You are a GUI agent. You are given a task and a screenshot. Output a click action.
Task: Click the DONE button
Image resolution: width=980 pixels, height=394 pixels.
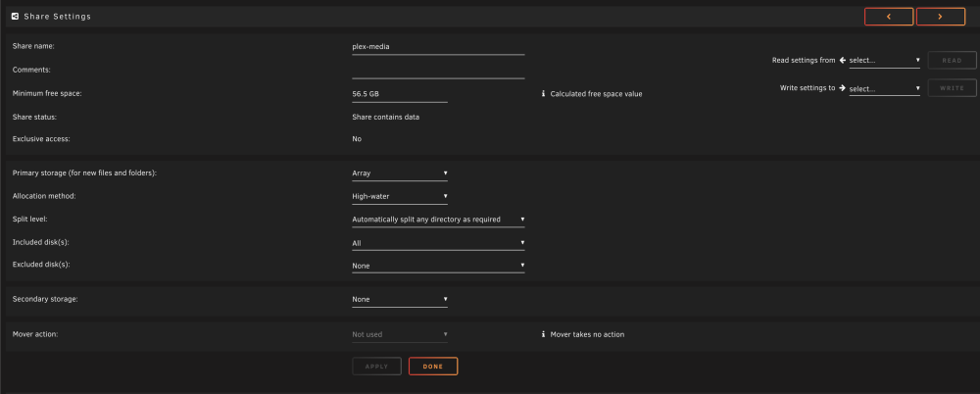[x=433, y=367]
